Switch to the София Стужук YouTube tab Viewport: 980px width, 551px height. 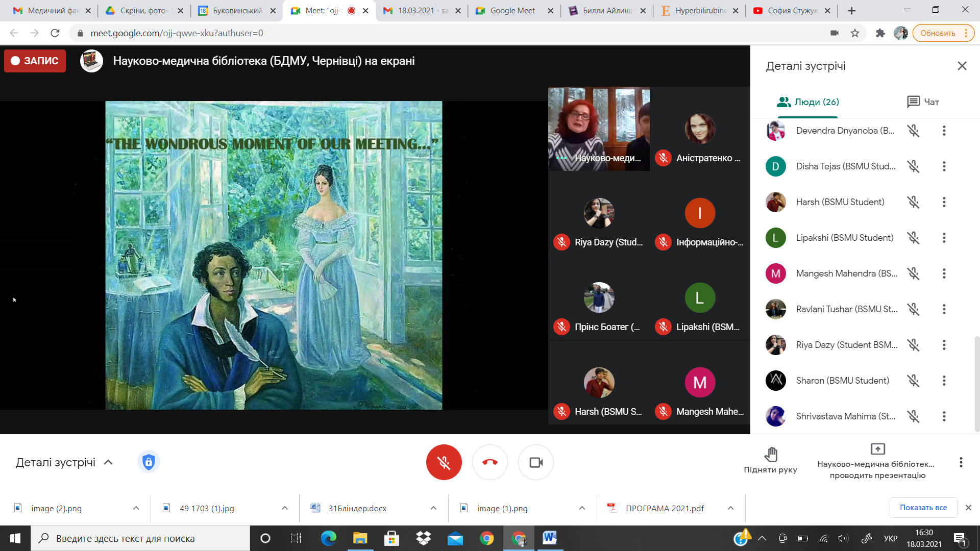coord(791,10)
